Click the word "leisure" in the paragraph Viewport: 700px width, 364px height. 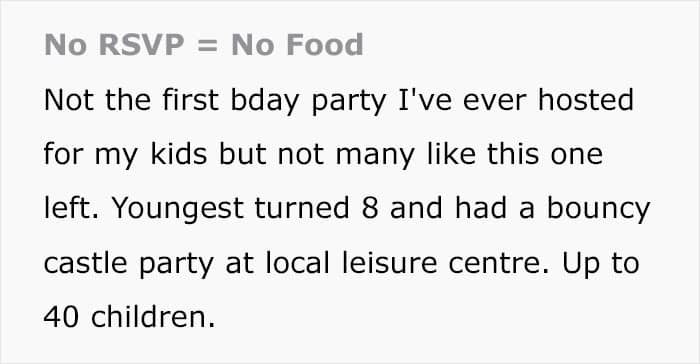(389, 263)
